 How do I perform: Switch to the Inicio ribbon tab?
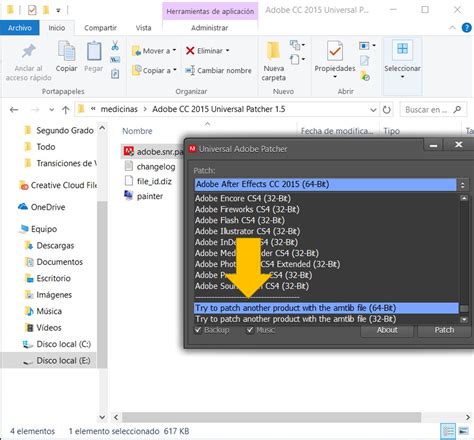(57, 28)
